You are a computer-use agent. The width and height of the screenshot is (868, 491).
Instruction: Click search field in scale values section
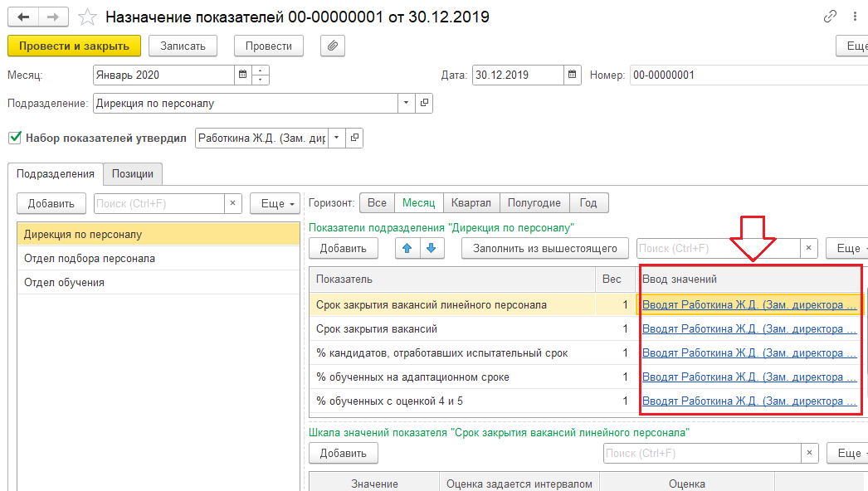703,454
